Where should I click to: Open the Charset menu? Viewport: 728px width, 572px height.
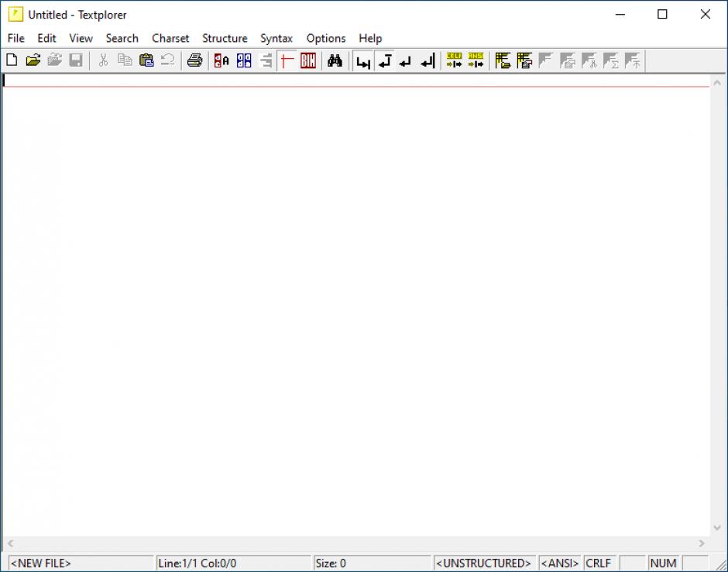[170, 38]
